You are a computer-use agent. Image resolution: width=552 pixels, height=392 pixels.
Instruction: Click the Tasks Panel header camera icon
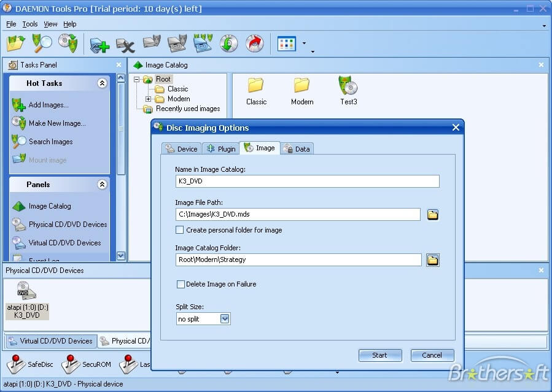pyautogui.click(x=13, y=65)
